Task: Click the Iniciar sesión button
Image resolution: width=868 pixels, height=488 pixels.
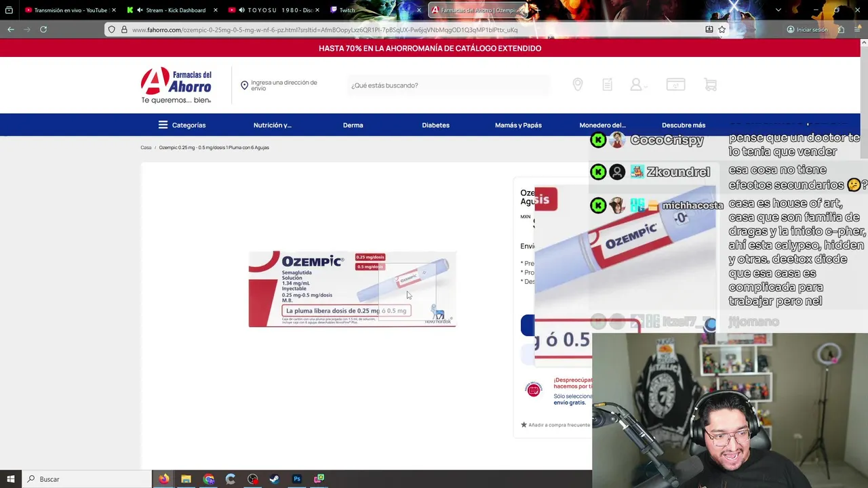Action: point(807,30)
